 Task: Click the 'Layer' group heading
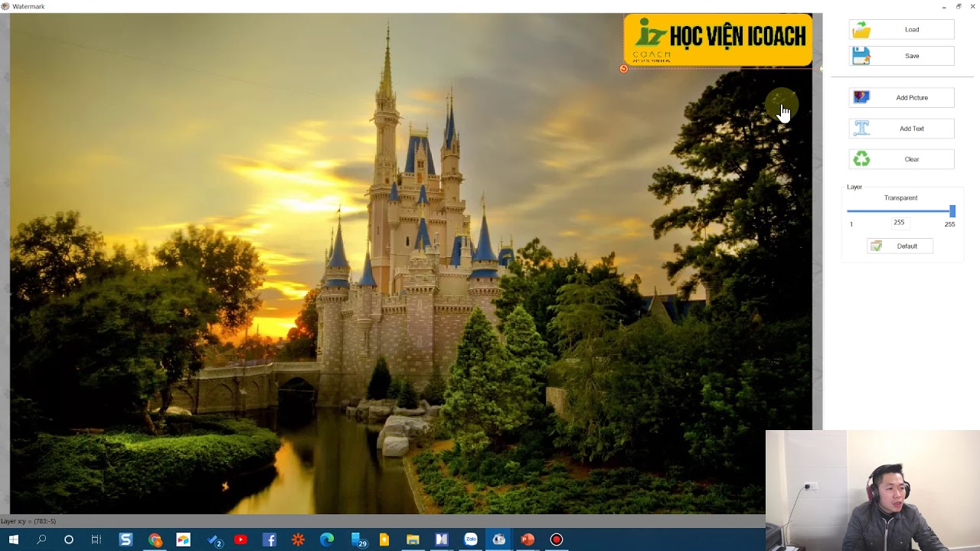click(x=854, y=187)
